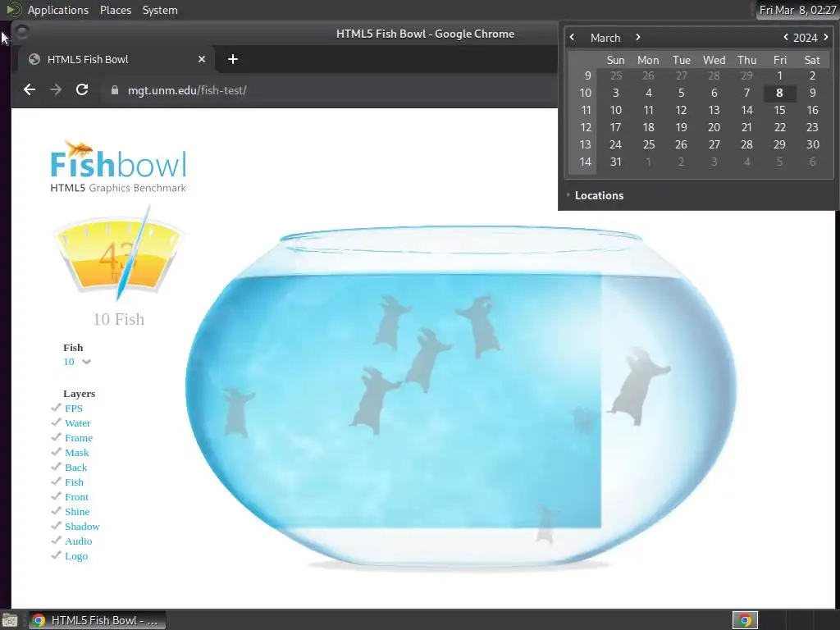Open the Places menu
This screenshot has height=630, width=840.
point(115,10)
